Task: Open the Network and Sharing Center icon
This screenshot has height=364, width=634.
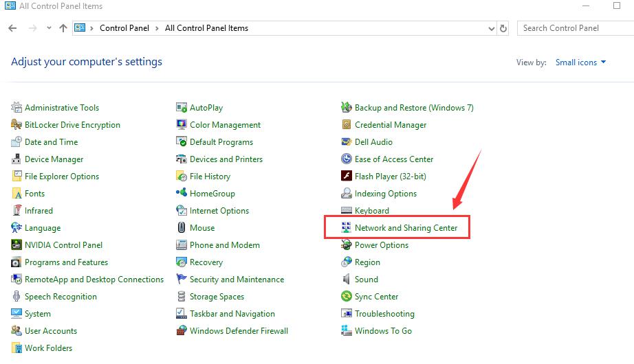Action: 346,228
